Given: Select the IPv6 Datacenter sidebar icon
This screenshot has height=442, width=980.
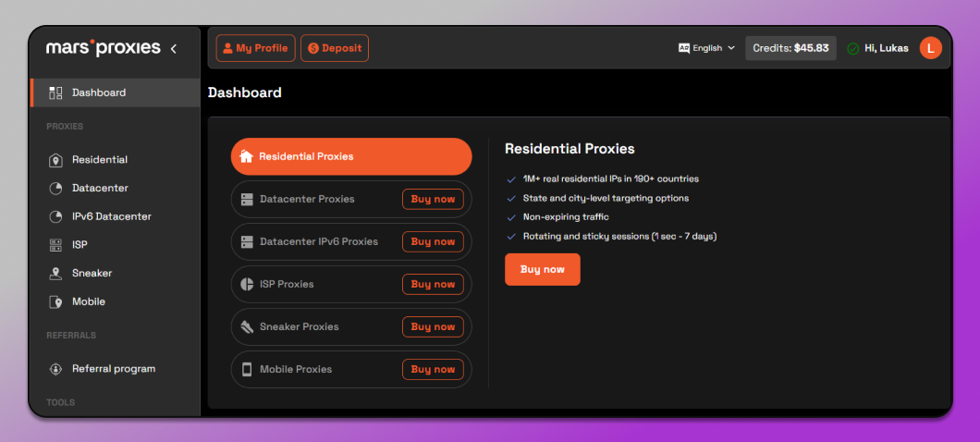Looking at the screenshot, I should [55, 216].
